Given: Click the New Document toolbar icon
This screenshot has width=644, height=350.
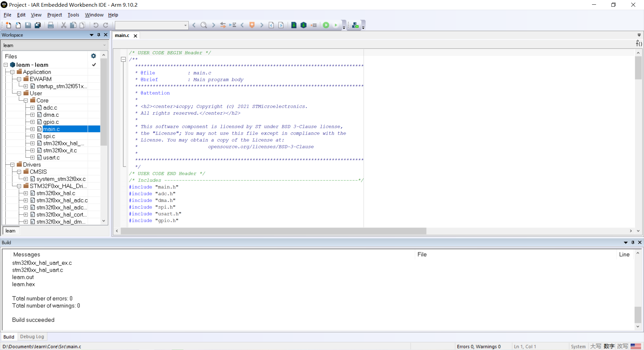Looking at the screenshot, I should (8, 25).
